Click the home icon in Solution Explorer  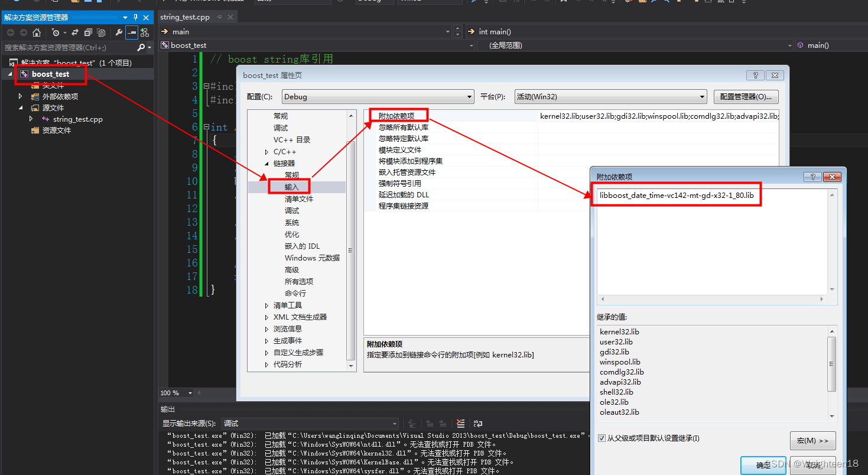pos(37,32)
